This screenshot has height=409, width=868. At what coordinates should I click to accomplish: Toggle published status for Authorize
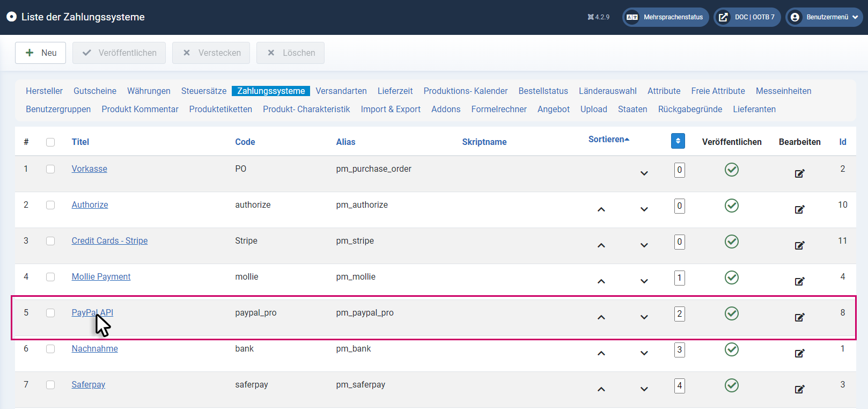tap(732, 206)
